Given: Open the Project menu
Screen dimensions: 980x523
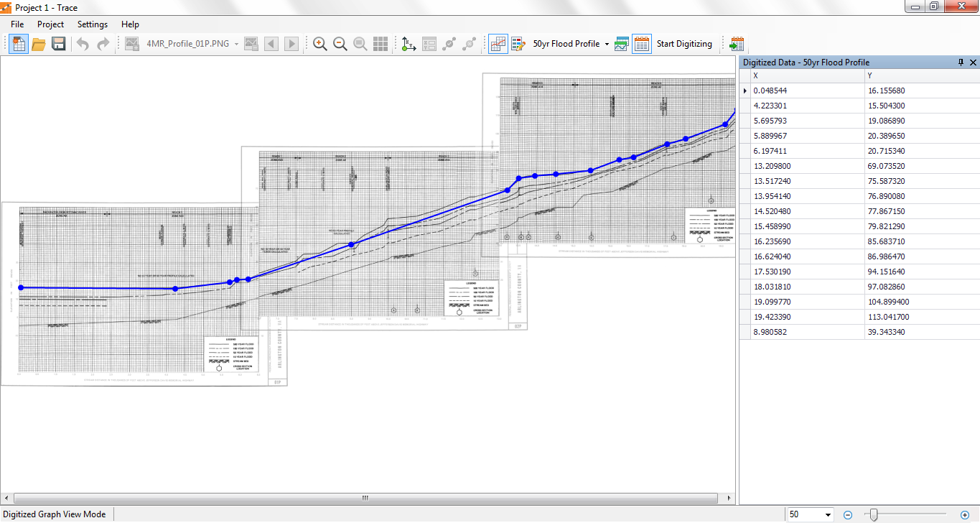Looking at the screenshot, I should coord(50,24).
